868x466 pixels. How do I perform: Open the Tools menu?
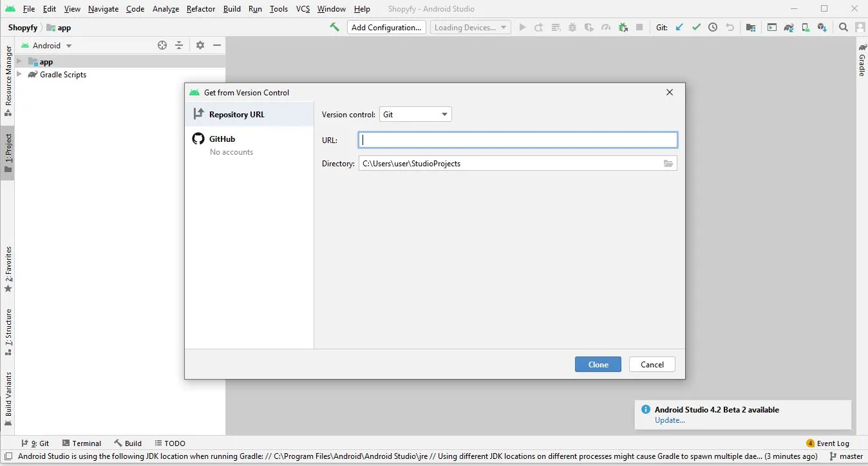pyautogui.click(x=279, y=9)
